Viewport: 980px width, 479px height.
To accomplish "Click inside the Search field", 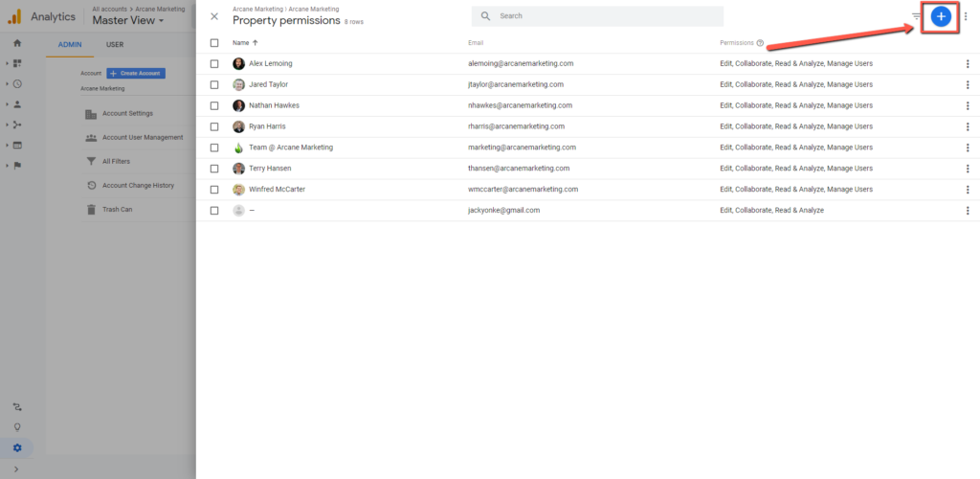I will (597, 16).
